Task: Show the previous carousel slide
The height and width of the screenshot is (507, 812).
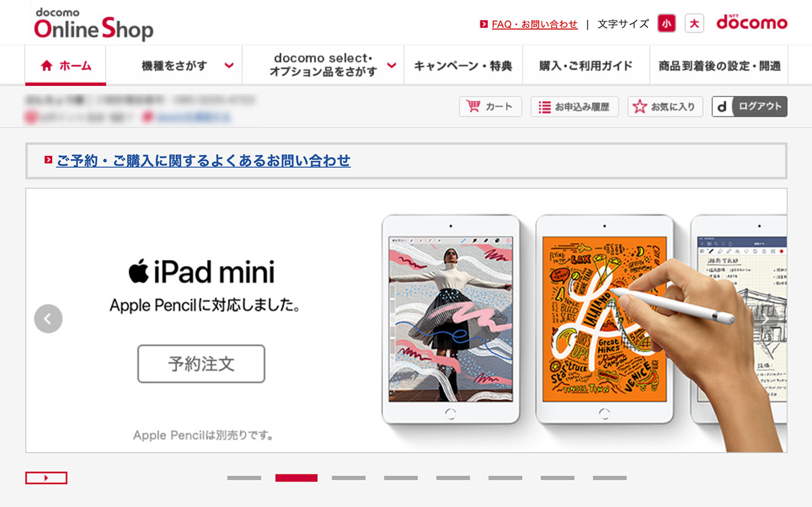Action: coord(48,318)
